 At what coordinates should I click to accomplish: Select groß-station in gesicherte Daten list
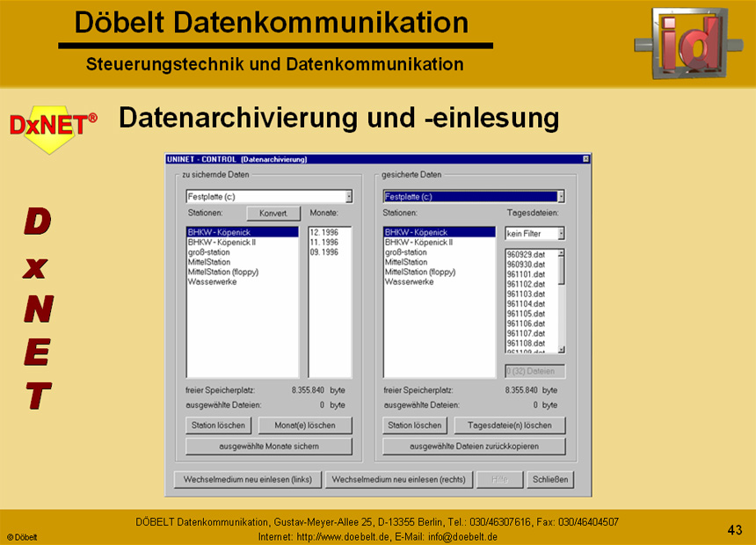point(440,252)
